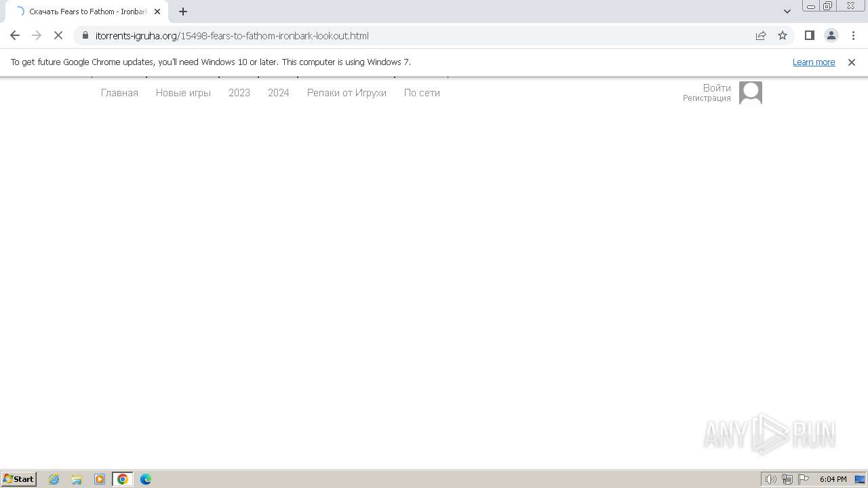868x488 pixels.
Task: Open Action Center flag icon
Action: pos(804,479)
